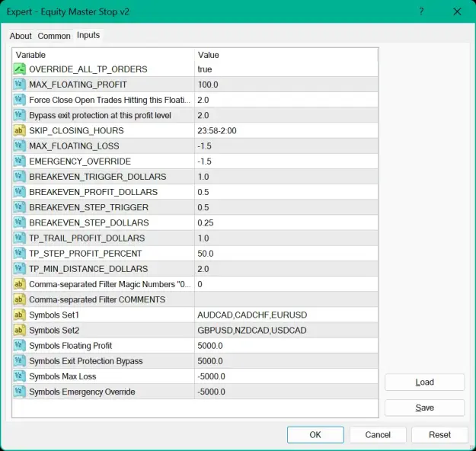The image size is (476, 451).
Task: Click the MAX_FLOATING_PROFIT variable icon
Action: [x=20, y=85]
